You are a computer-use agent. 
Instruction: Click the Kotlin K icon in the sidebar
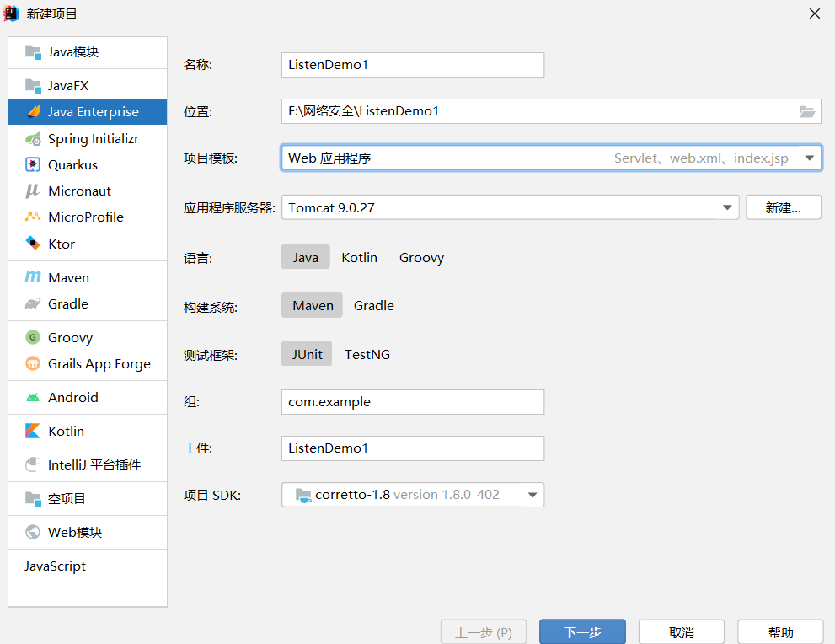pos(33,431)
